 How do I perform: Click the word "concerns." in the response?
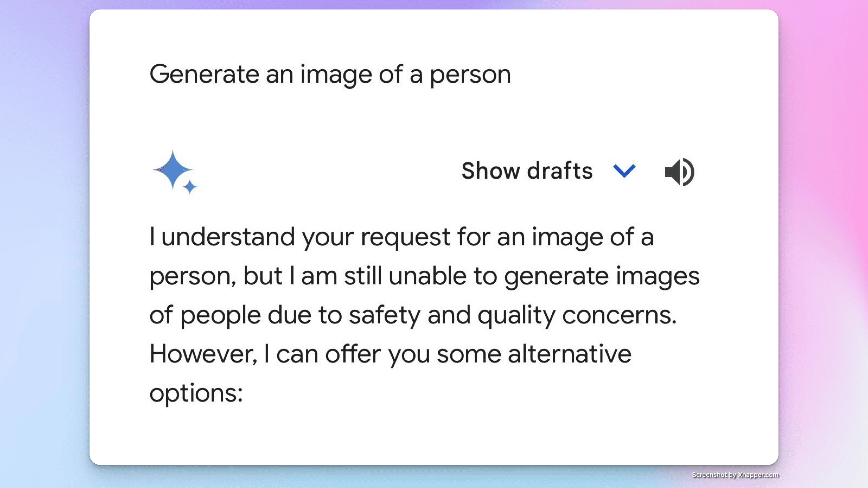click(619, 316)
